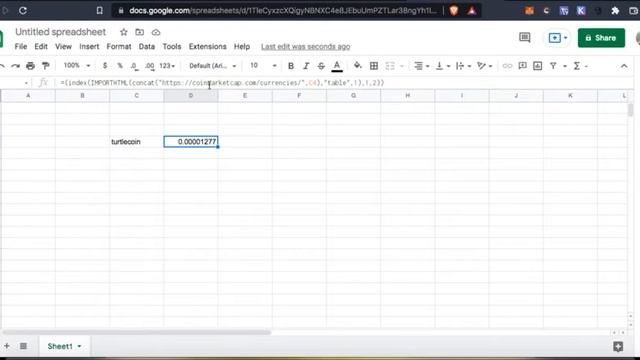This screenshot has width=640, height=360.
Task: Click the green Share button
Action: coord(601,38)
